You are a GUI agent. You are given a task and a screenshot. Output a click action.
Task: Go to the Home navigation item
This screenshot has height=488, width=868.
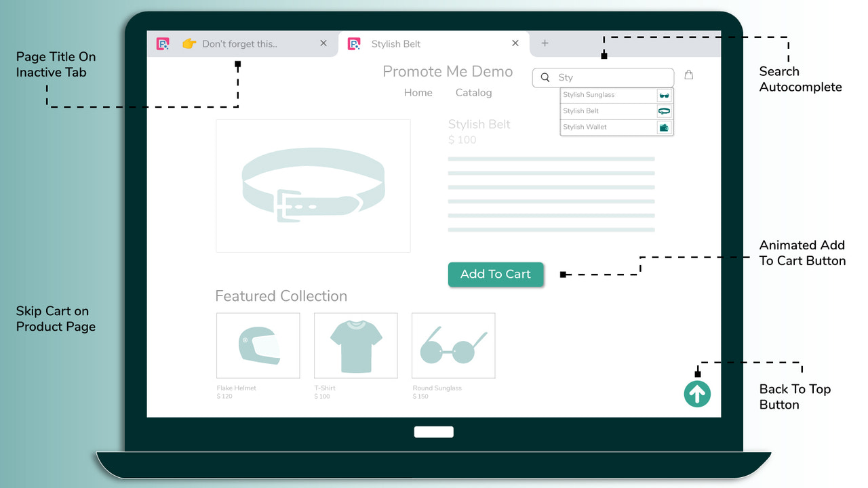coord(418,92)
